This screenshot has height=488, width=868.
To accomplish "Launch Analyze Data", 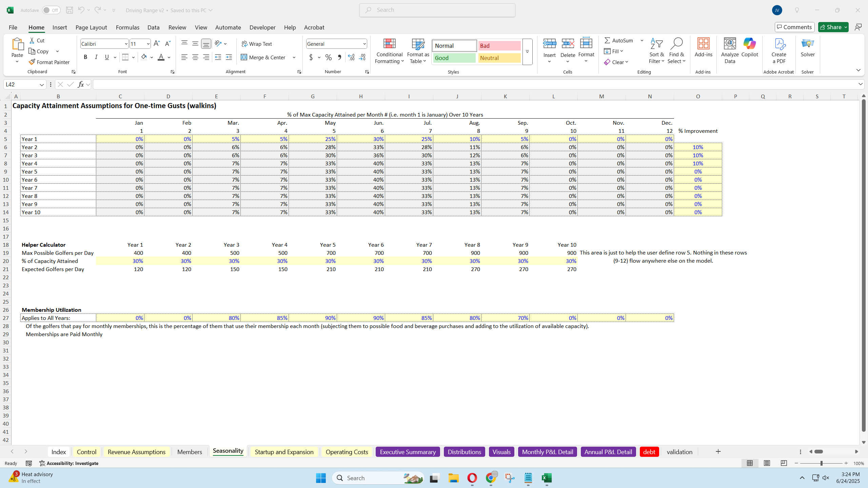I will 729,49.
